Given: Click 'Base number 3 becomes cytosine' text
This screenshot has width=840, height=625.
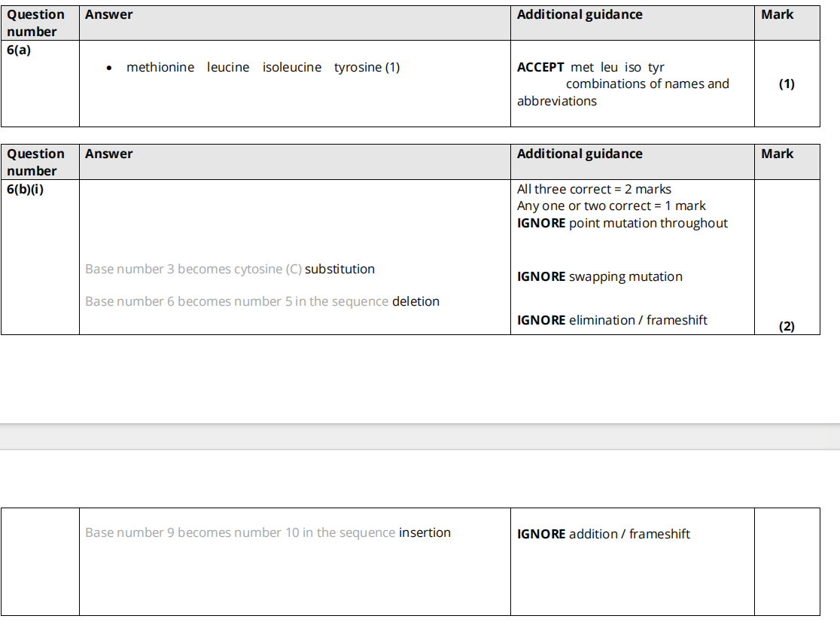Looking at the screenshot, I should 193,270.
